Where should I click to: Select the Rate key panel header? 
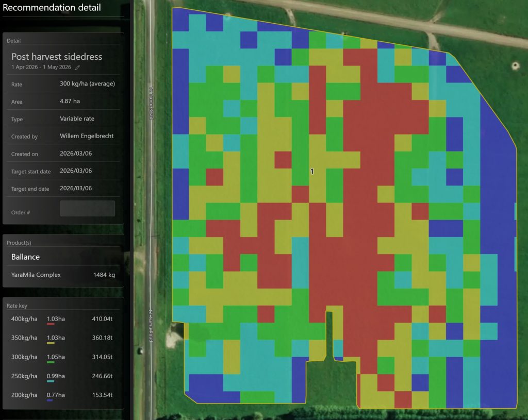16,305
